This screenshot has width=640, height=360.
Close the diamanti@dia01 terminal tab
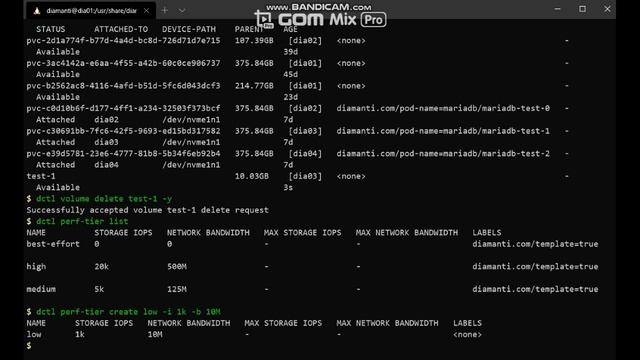tap(147, 11)
